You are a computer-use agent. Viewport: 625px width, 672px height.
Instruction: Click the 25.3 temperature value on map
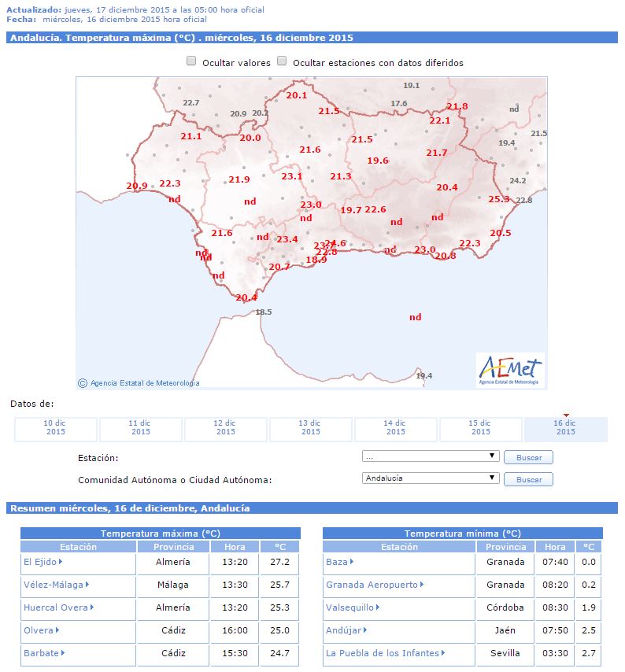pos(499,199)
